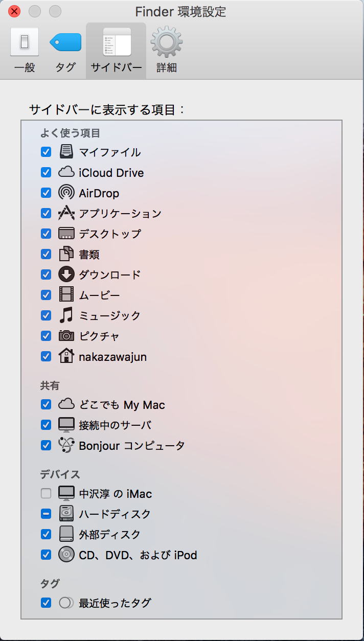Click the CD、DVD disc icon
The height and width of the screenshot is (641, 364).
[66, 555]
